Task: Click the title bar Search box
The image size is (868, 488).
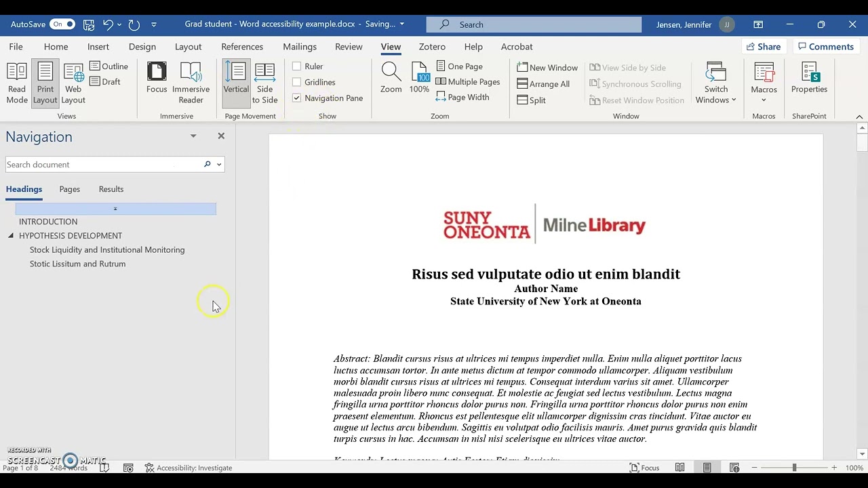Action: click(534, 24)
